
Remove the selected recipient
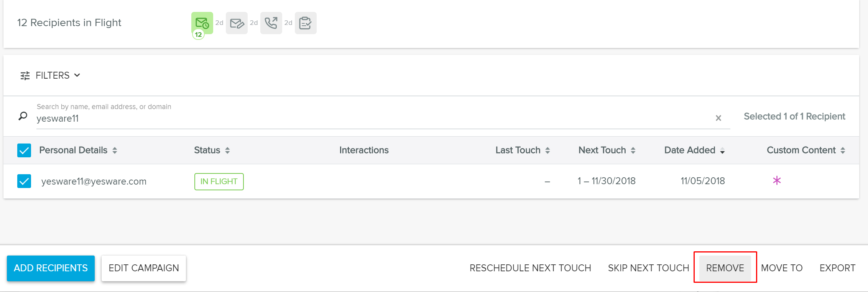pos(725,268)
